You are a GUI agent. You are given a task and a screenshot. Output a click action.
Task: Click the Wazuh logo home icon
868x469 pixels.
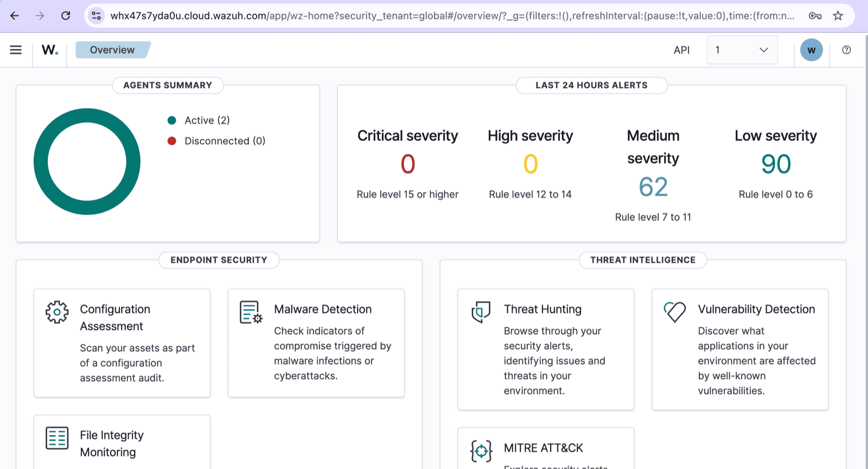tap(50, 50)
